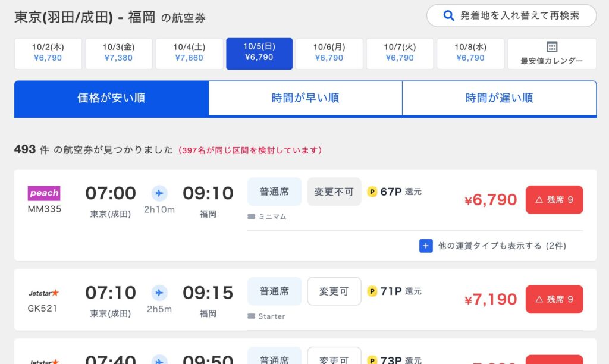The image size is (609, 364).
Task: Select date tab 10/8(水) ¥6,790
Action: coord(470,54)
